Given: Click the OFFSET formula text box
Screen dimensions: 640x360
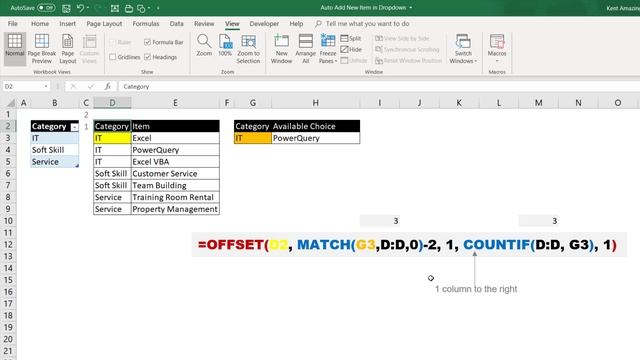Looking at the screenshot, I should 409,244.
